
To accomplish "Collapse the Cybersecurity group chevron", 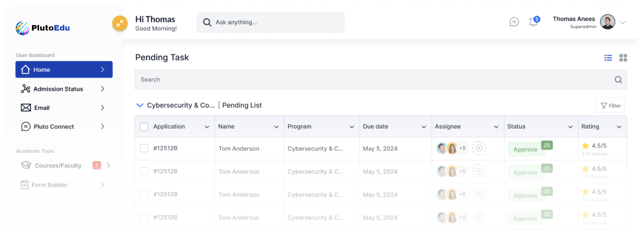I will tap(140, 105).
